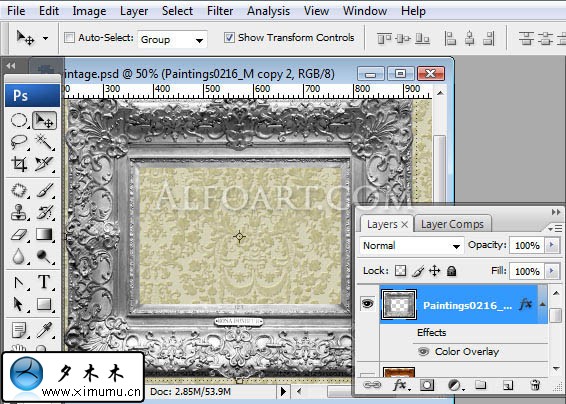Open the Image menu
566x404 pixels.
pyautogui.click(x=89, y=11)
